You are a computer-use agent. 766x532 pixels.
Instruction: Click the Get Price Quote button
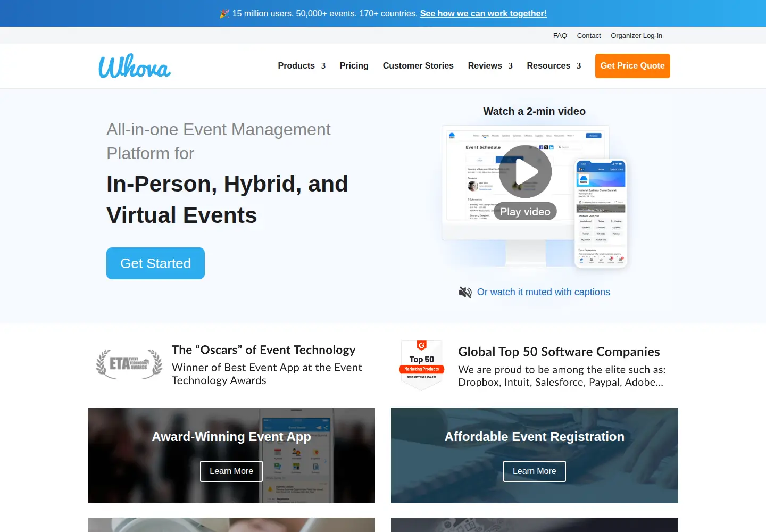click(x=632, y=66)
